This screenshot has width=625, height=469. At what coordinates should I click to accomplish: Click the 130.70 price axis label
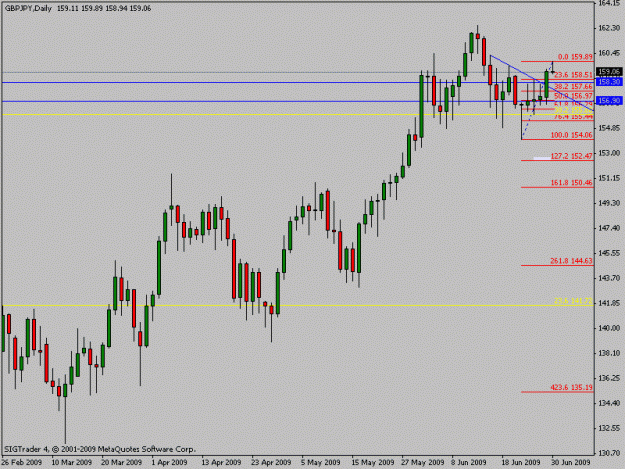click(x=609, y=453)
